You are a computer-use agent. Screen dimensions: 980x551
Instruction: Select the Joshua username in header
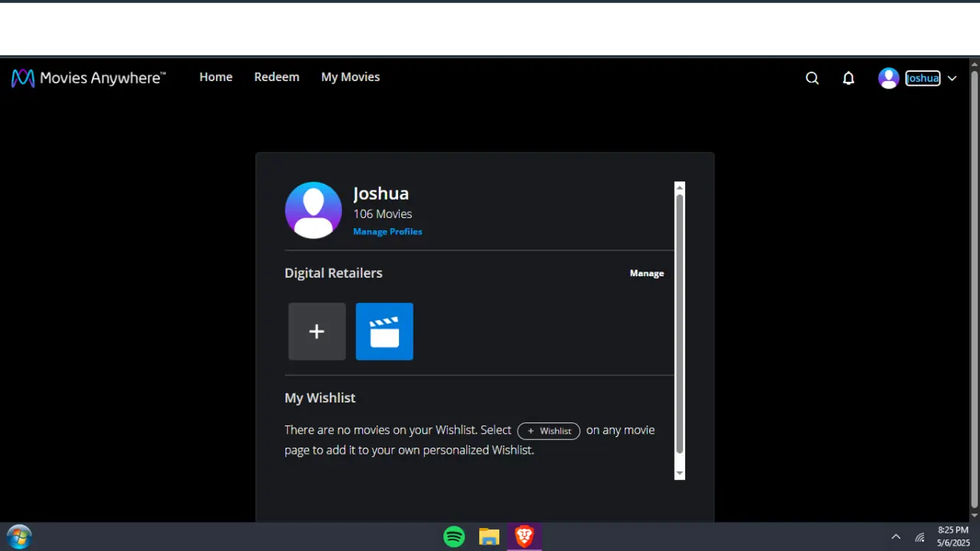click(923, 78)
